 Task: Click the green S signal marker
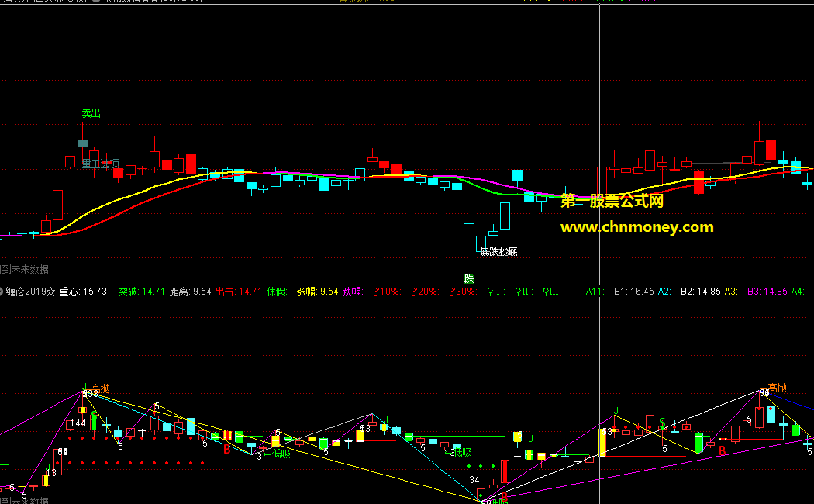pos(662,423)
